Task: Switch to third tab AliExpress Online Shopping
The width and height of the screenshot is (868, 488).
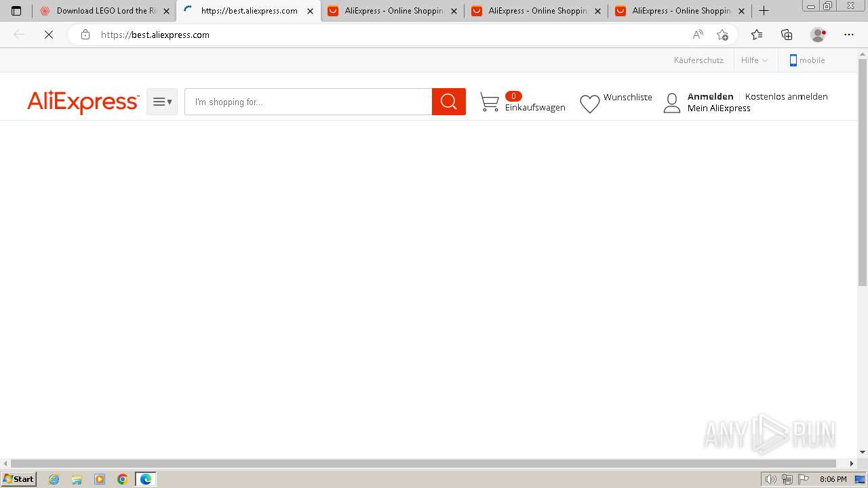Action: (393, 11)
